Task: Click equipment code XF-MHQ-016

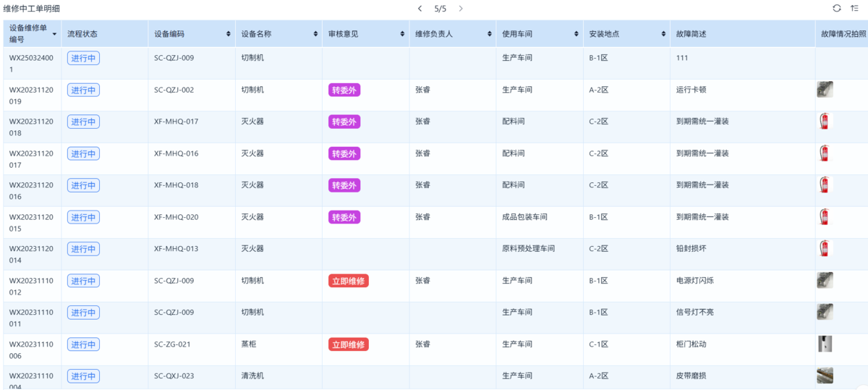Action: [176, 153]
